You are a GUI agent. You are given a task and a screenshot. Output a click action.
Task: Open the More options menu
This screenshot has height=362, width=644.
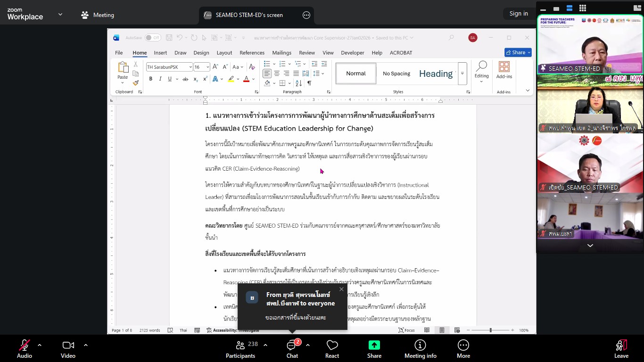point(463,349)
